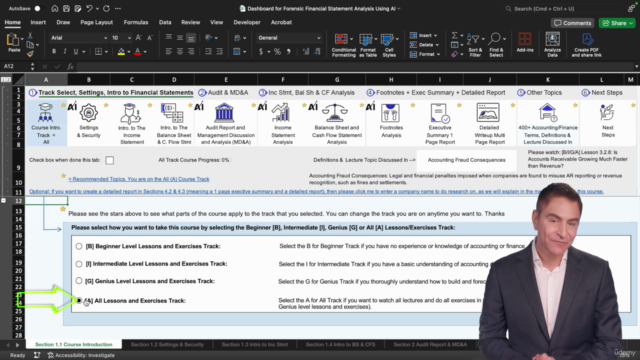Open Detailed Writeup Multi Page Report icon
Image resolution: width=640 pixels, height=360 pixels.
[488, 113]
